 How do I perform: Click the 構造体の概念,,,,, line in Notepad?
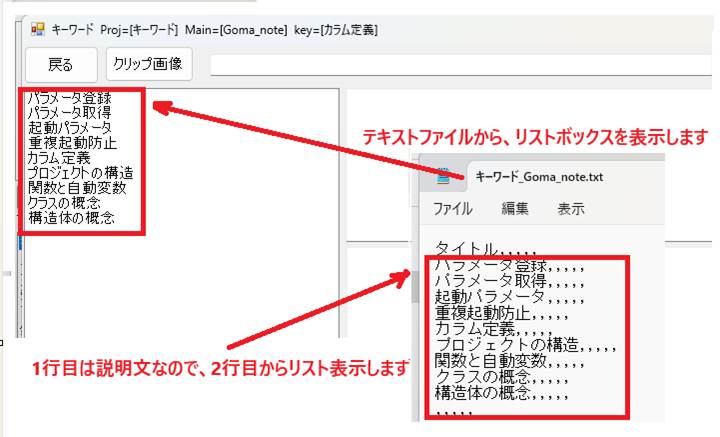[x=502, y=393]
